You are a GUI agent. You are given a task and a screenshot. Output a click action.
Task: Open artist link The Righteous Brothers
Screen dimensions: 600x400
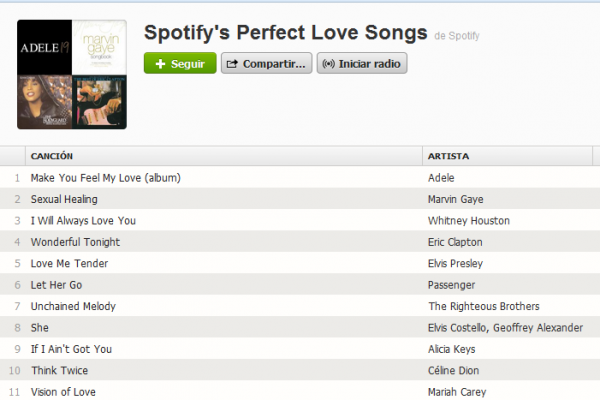pyautogui.click(x=484, y=306)
